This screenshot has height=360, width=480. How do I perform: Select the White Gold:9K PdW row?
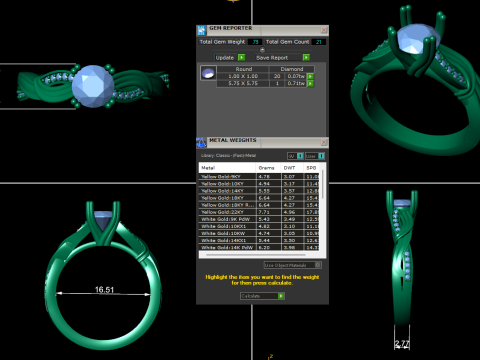[259, 219]
